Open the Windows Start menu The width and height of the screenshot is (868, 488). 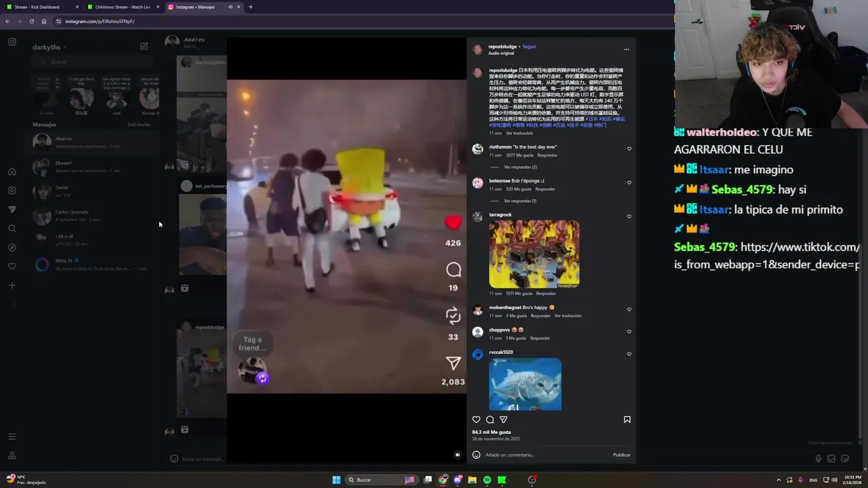click(336, 480)
